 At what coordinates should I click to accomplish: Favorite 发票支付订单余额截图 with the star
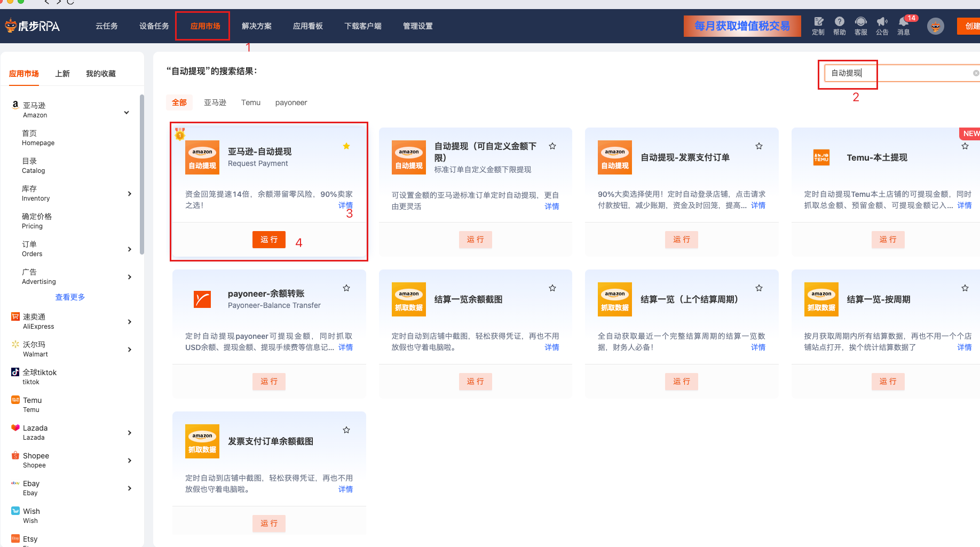pyautogui.click(x=346, y=430)
